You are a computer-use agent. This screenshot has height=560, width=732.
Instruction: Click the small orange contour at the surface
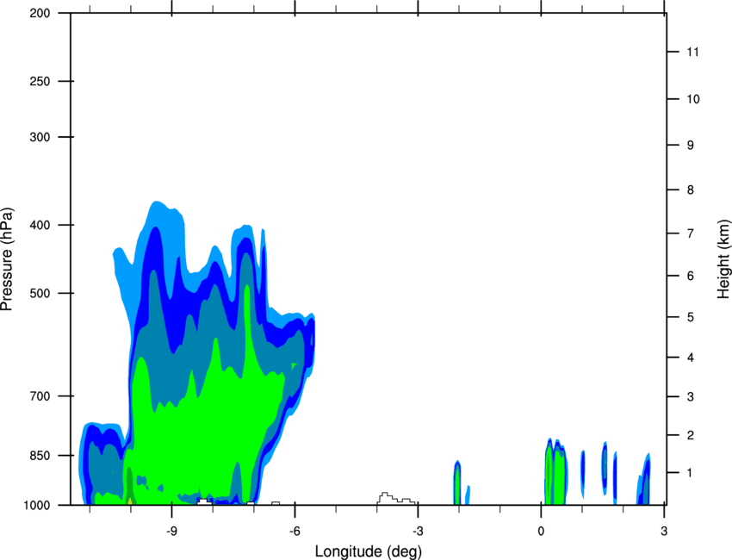pos(130,501)
